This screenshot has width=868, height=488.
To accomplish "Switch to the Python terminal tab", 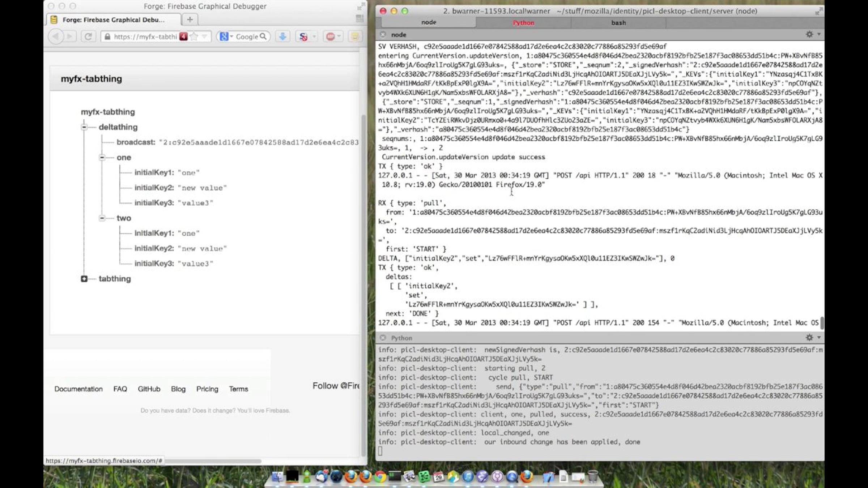I will (x=523, y=23).
